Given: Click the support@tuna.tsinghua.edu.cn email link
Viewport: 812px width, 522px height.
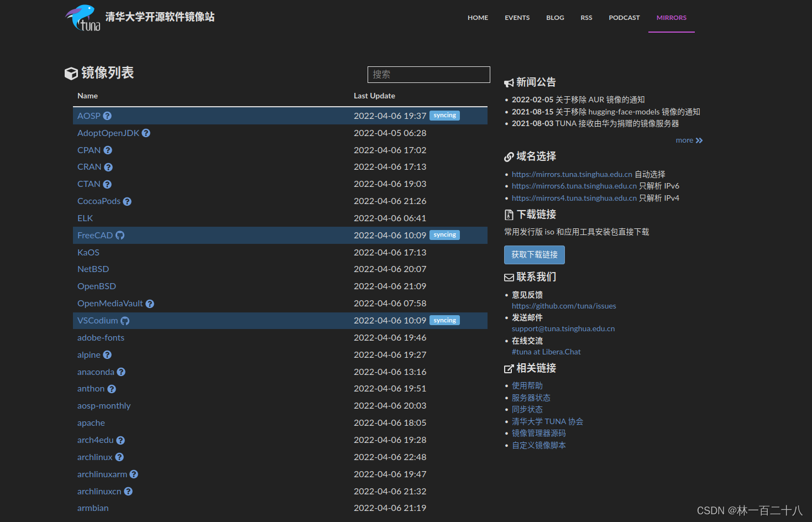Looking at the screenshot, I should tap(563, 329).
